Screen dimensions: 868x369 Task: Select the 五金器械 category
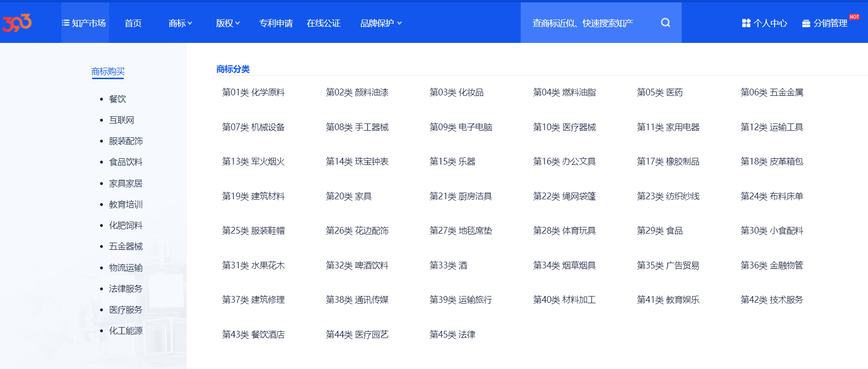(x=126, y=246)
